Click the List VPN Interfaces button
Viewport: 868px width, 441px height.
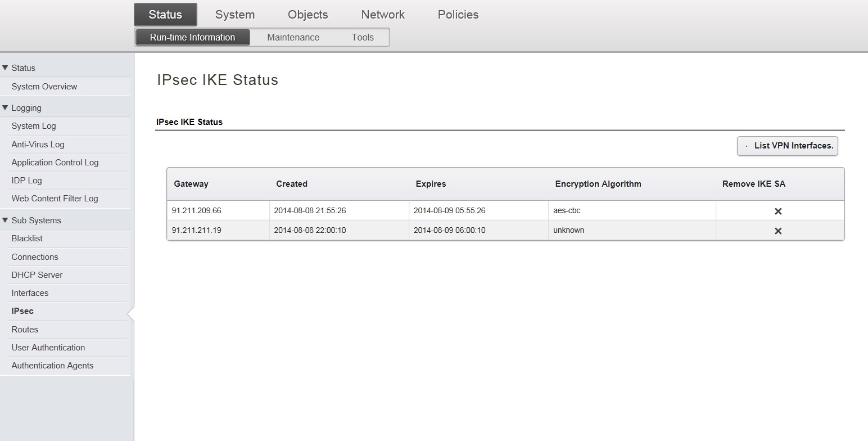pyautogui.click(x=788, y=146)
